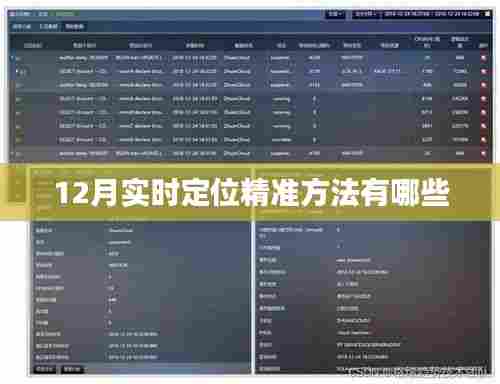
Task: Click the red action icon in the third table row
Action: coord(483,85)
